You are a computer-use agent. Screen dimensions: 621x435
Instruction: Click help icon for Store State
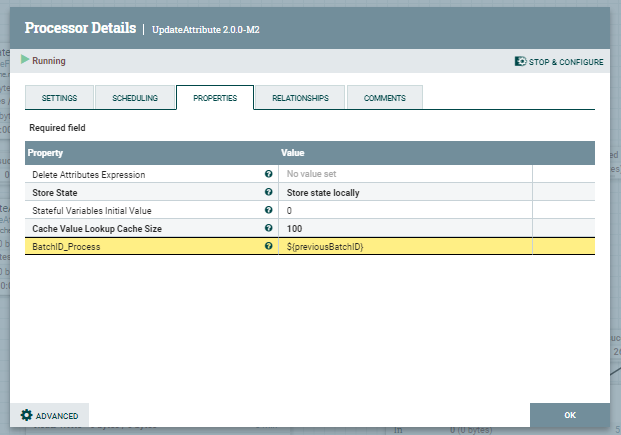click(x=269, y=192)
